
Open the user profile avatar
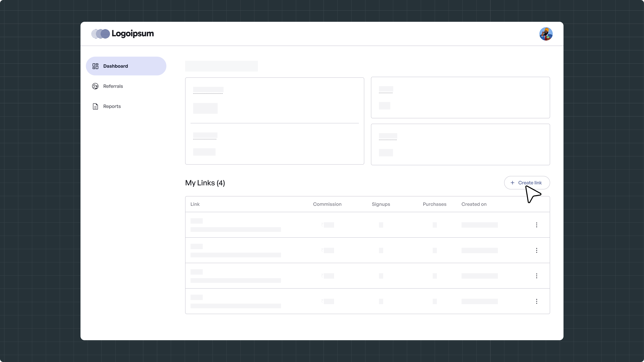click(546, 34)
